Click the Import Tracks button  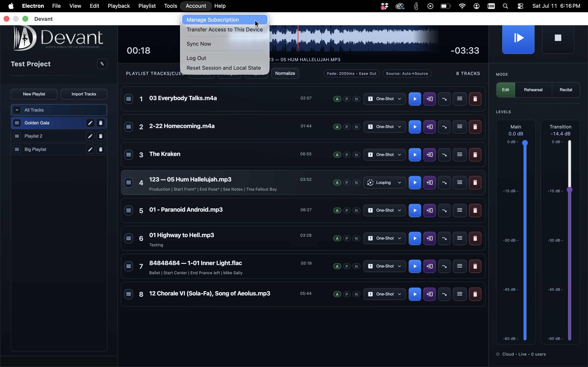(x=84, y=94)
